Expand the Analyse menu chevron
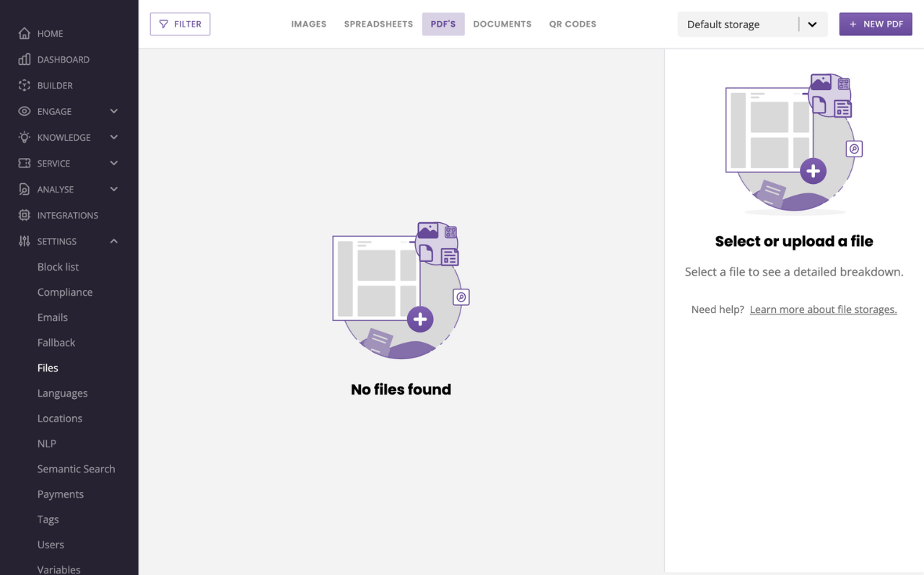924x575 pixels. (x=113, y=189)
